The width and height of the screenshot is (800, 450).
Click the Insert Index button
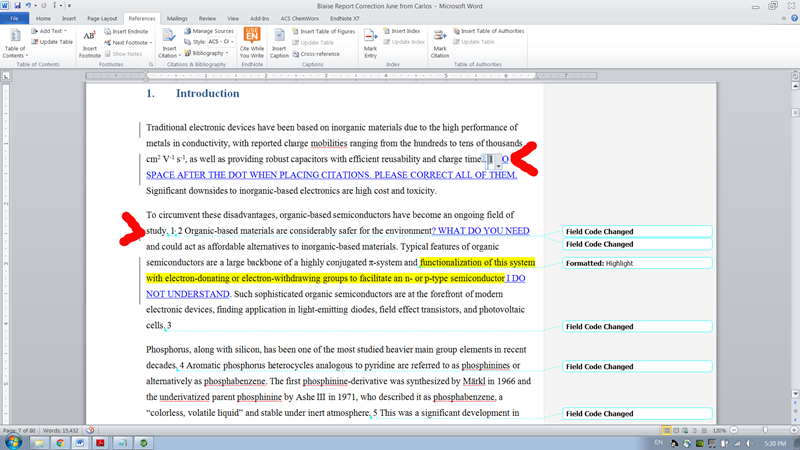tap(402, 31)
